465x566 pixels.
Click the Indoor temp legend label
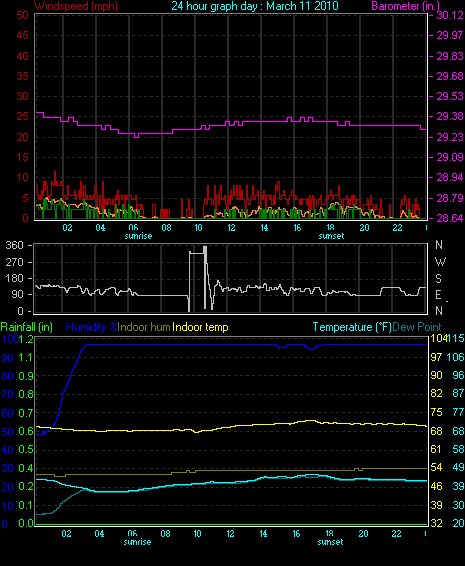pos(200,327)
